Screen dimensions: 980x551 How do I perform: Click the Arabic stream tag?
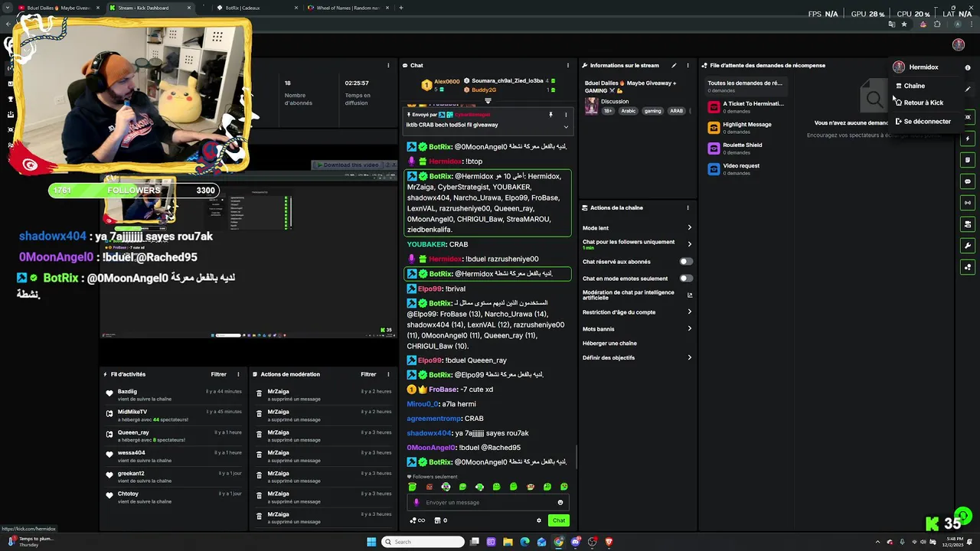click(x=629, y=111)
